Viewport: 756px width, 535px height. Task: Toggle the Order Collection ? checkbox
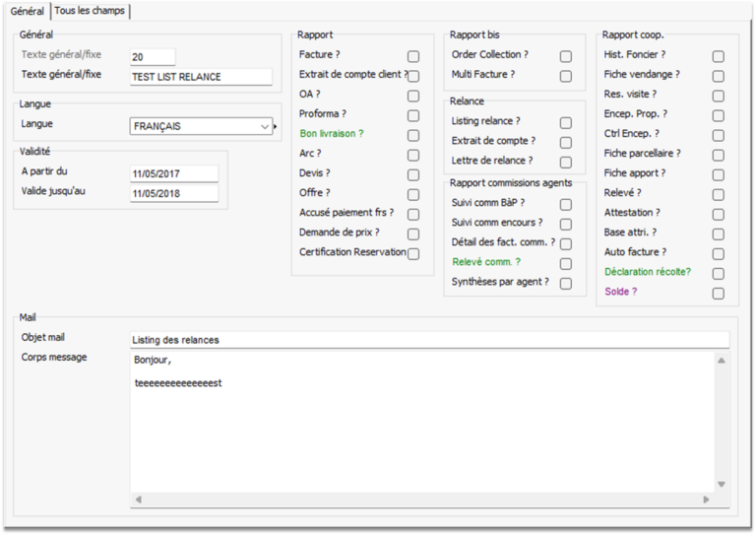[x=566, y=56]
